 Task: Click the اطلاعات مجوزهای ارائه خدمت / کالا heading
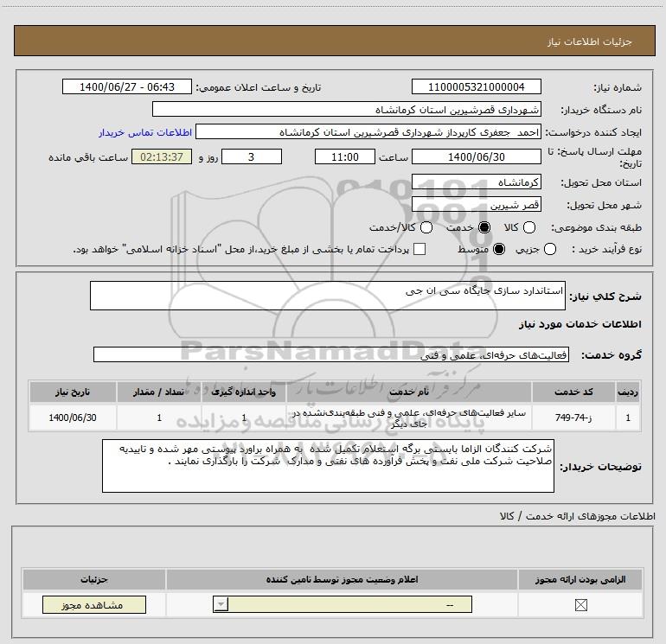(x=577, y=516)
